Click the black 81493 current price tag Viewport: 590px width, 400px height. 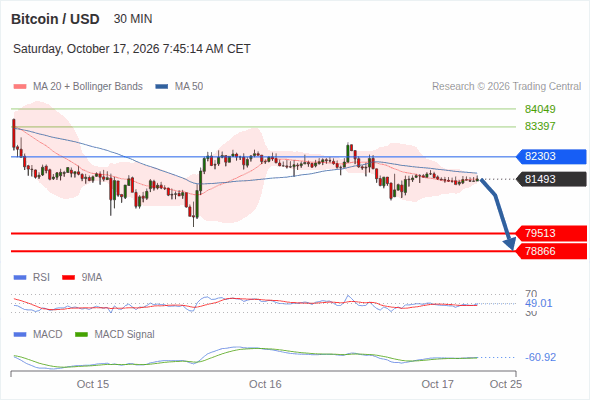[x=551, y=179]
